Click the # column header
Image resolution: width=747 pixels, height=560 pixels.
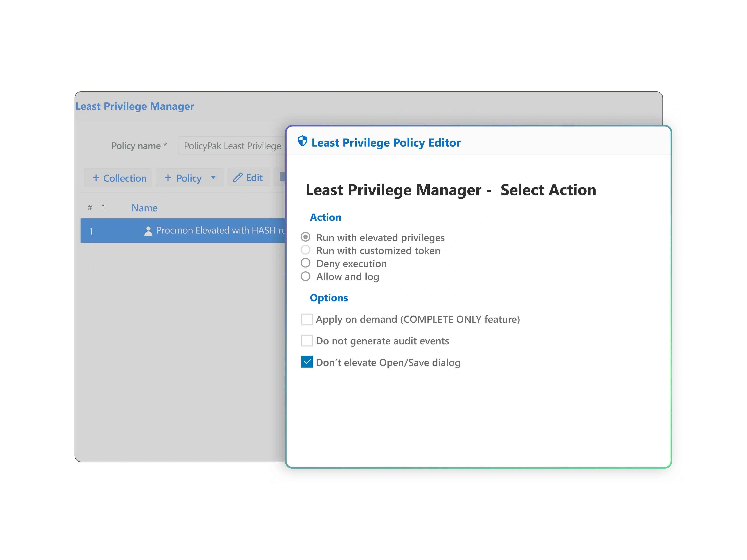click(90, 208)
